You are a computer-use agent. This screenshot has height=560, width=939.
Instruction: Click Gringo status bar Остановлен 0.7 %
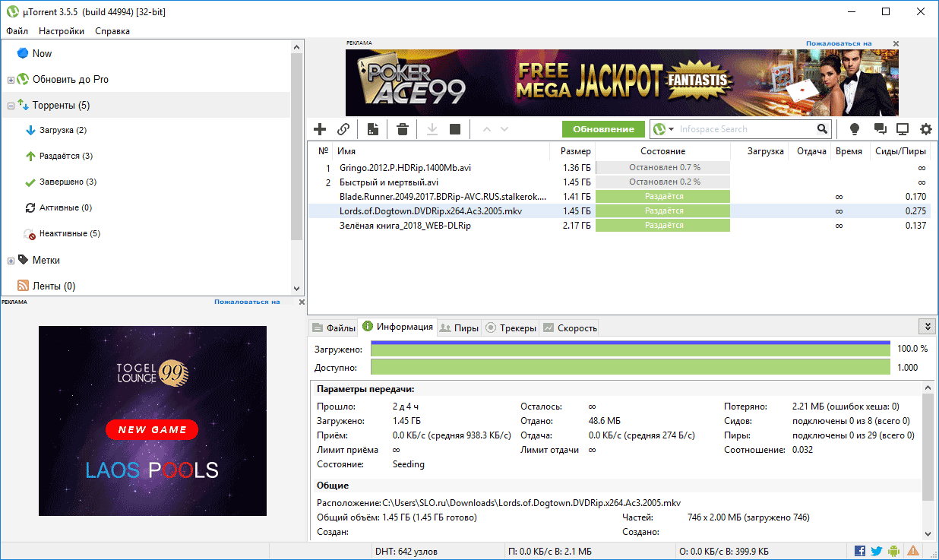click(662, 167)
